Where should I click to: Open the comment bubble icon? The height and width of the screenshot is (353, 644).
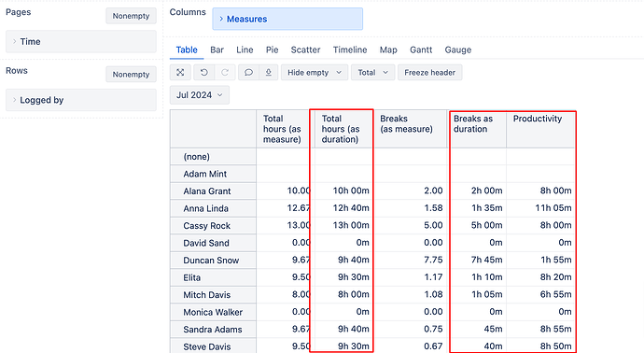pyautogui.click(x=248, y=72)
